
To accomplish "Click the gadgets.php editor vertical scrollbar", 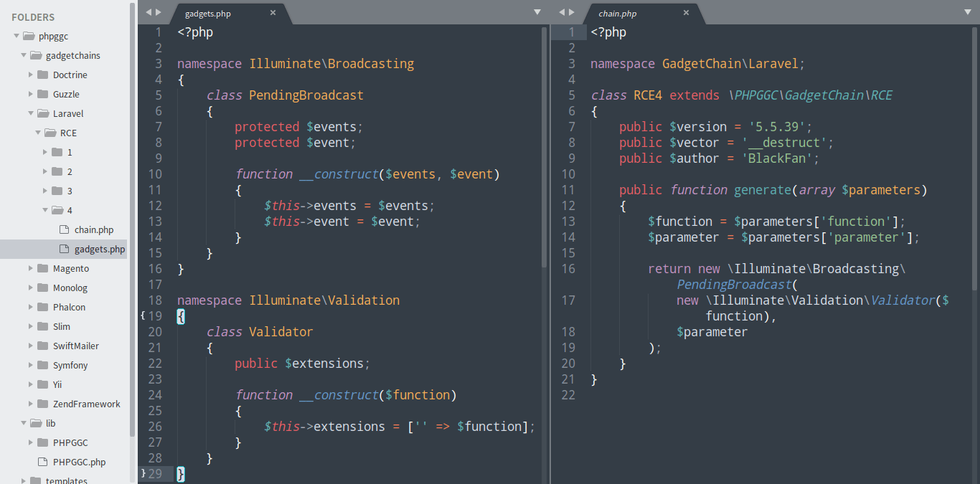I will (x=545, y=147).
